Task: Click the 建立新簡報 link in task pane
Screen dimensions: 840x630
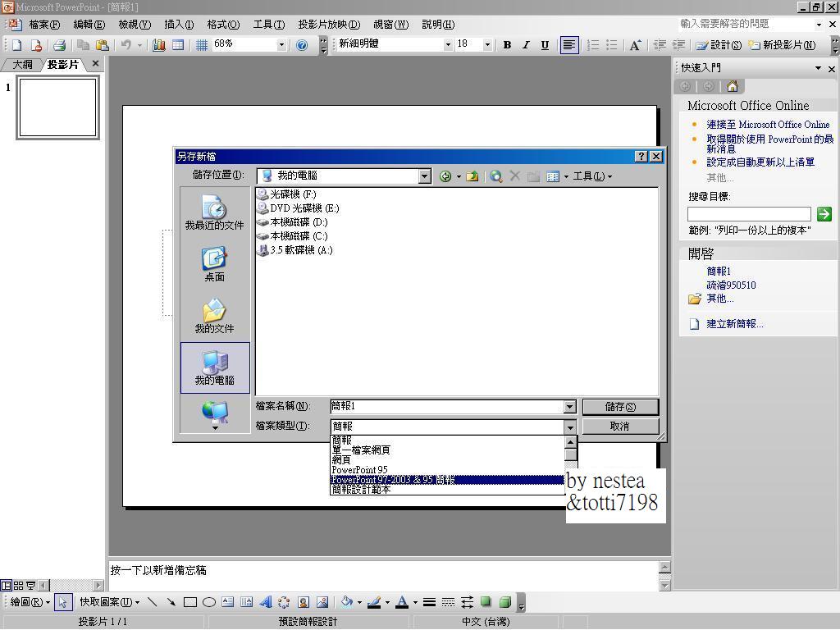Action: [734, 324]
